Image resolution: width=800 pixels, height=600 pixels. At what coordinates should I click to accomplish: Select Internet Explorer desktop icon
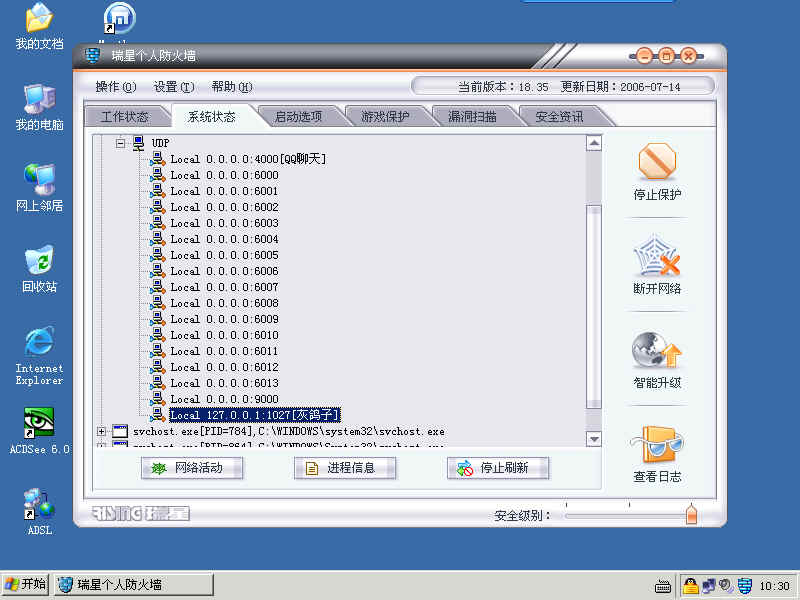(39, 356)
